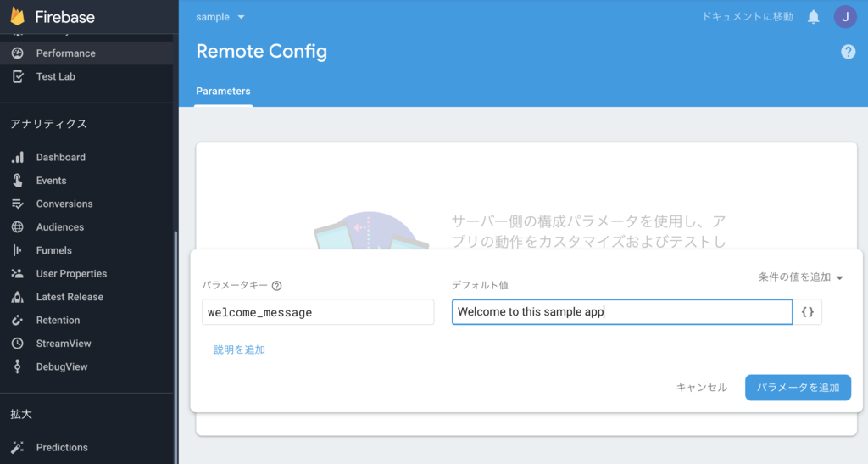Image resolution: width=868 pixels, height=464 pixels.
Task: Click the ドキュメントに移動 link
Action: (748, 17)
